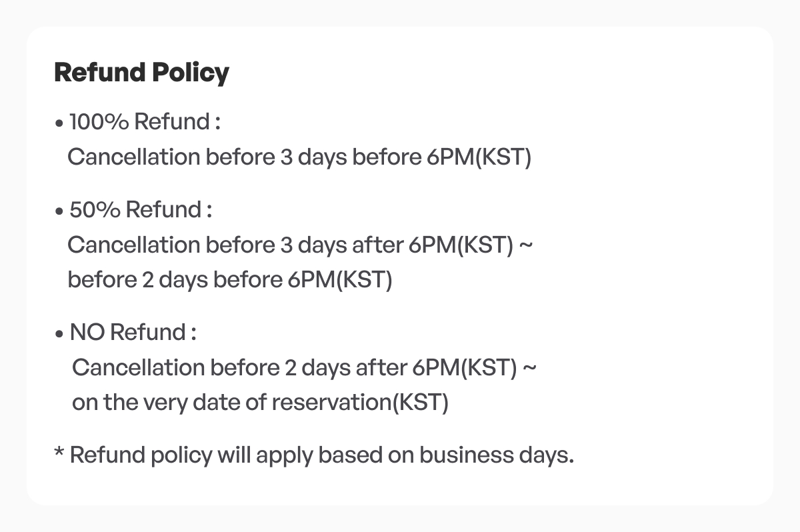The height and width of the screenshot is (532, 800).
Task: Click the word Policy in the heading
Action: (x=190, y=73)
